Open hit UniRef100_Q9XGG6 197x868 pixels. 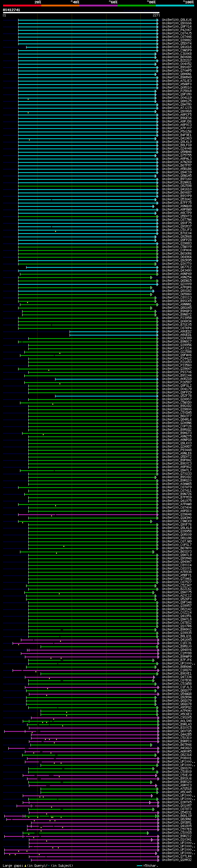[x=176, y=23]
